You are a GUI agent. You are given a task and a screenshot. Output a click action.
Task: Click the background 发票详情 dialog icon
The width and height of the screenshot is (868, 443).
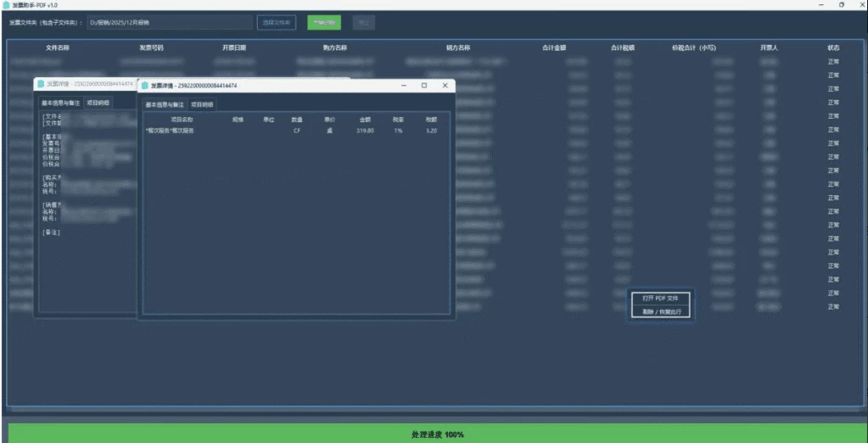pos(41,84)
